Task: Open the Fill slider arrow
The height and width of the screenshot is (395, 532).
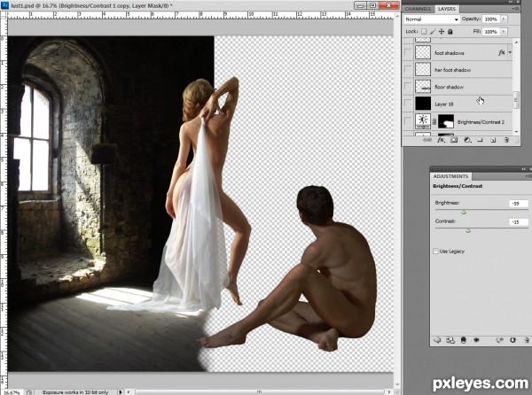Action: [504, 32]
